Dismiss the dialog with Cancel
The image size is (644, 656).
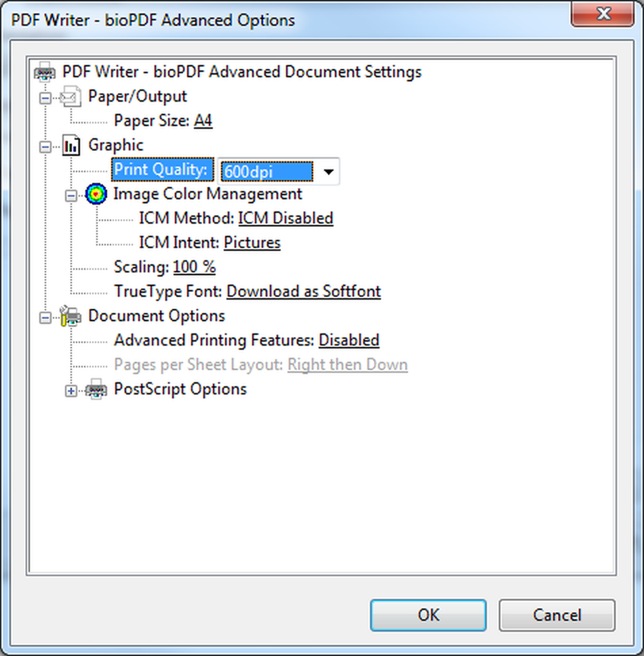[557, 615]
